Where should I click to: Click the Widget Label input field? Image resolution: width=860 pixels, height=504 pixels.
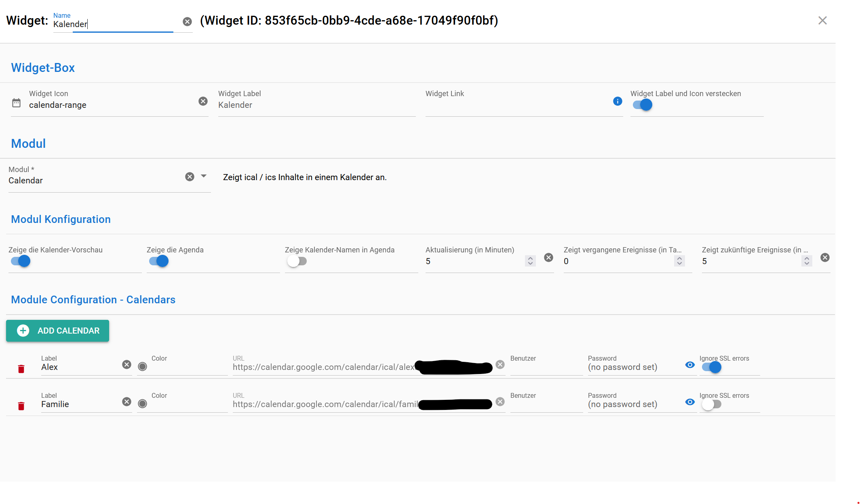(316, 105)
